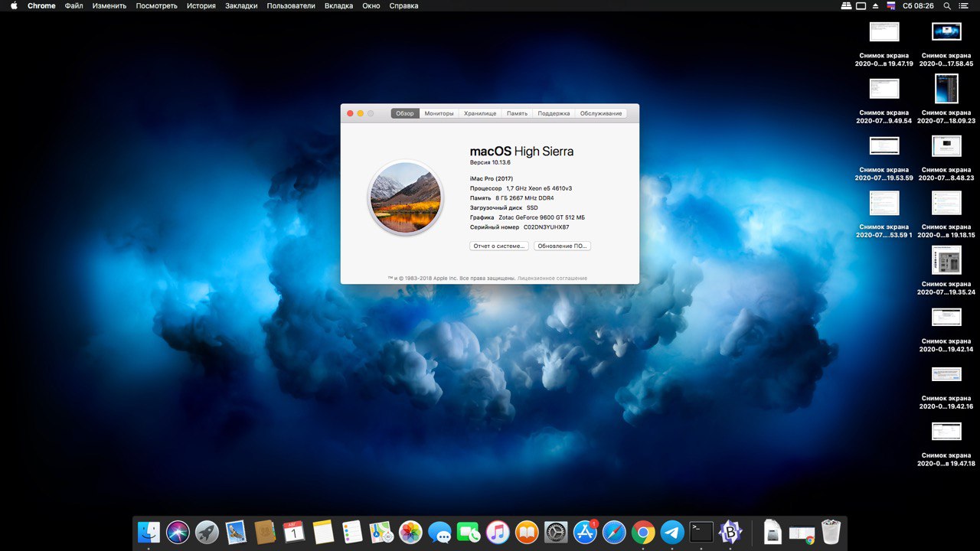Image resolution: width=980 pixels, height=551 pixels.
Task: Open the Calendar app in Dock
Action: (x=294, y=532)
